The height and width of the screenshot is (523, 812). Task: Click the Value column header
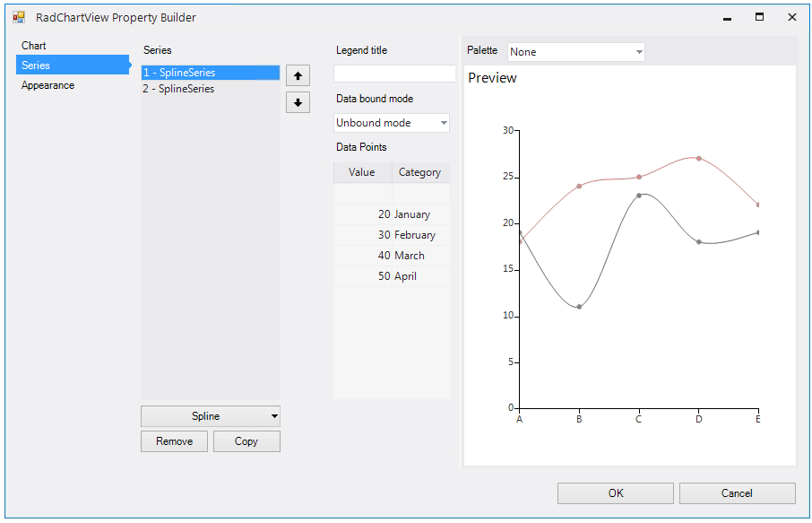point(362,171)
